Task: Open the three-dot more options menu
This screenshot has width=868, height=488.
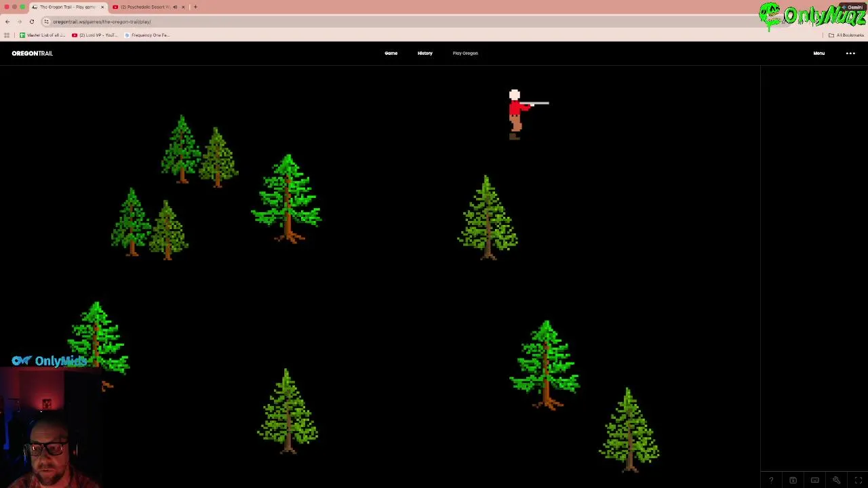Action: pos(850,53)
